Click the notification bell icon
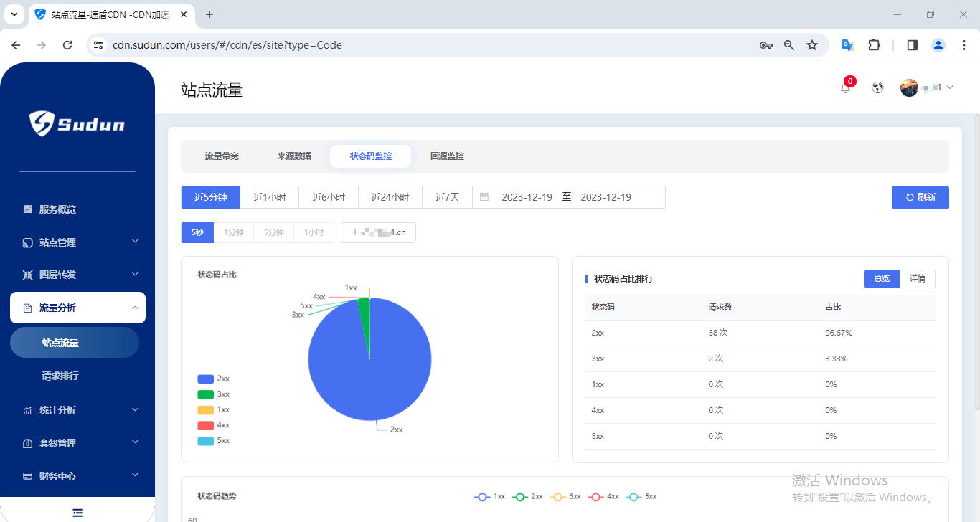Viewport: 980px width, 522px height. pos(845,88)
